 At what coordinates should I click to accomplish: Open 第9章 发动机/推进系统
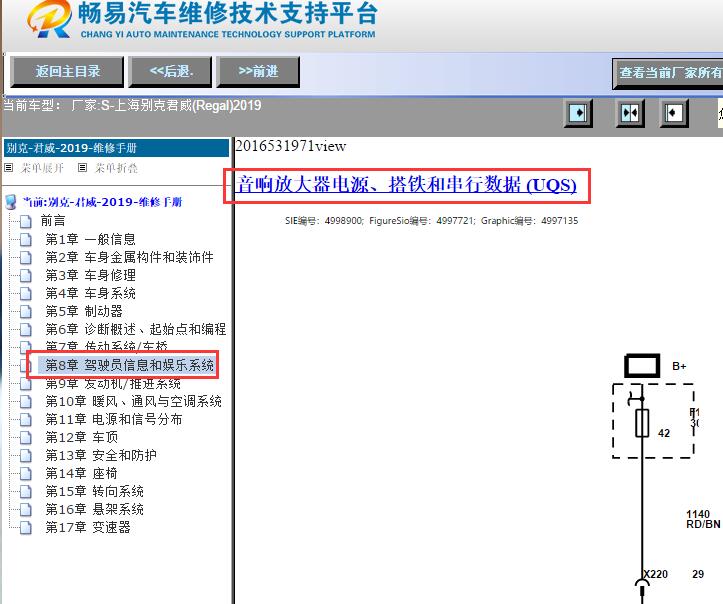(x=113, y=384)
